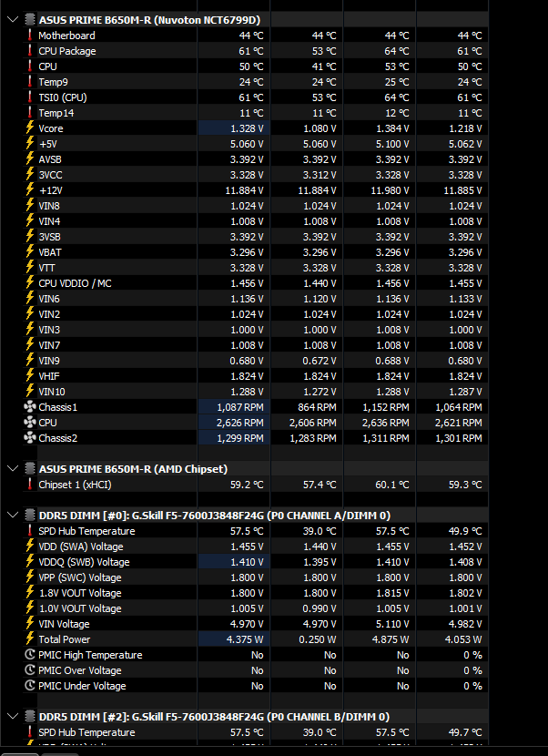Select the VIN Voltage row label
This screenshot has width=548, height=756.
64,624
